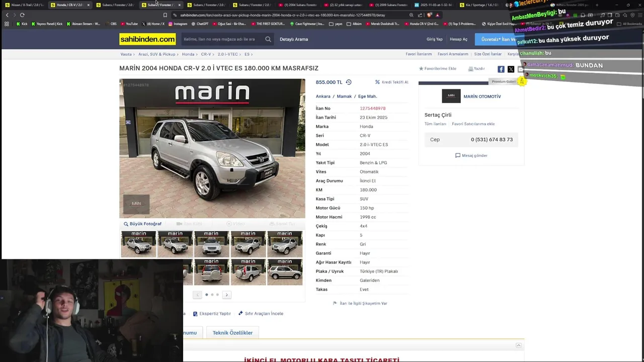This screenshot has width=644, height=362.
Task: Click Ankara location link
Action: click(x=323, y=97)
